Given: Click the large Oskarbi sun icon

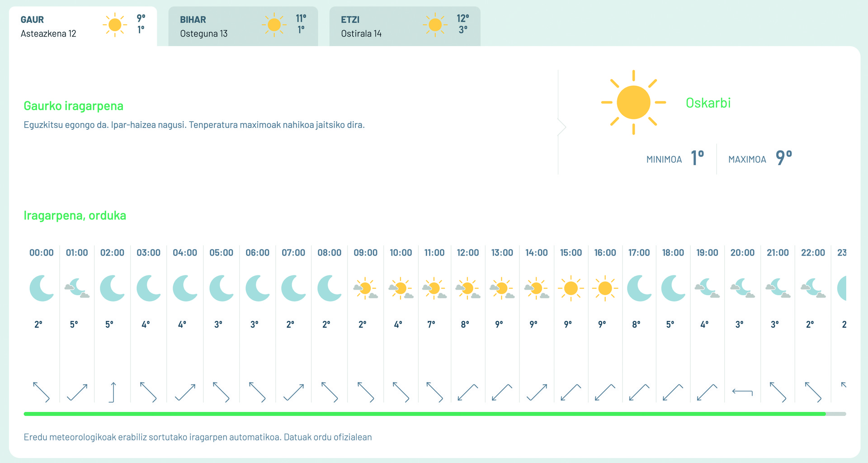Looking at the screenshot, I should click(633, 103).
